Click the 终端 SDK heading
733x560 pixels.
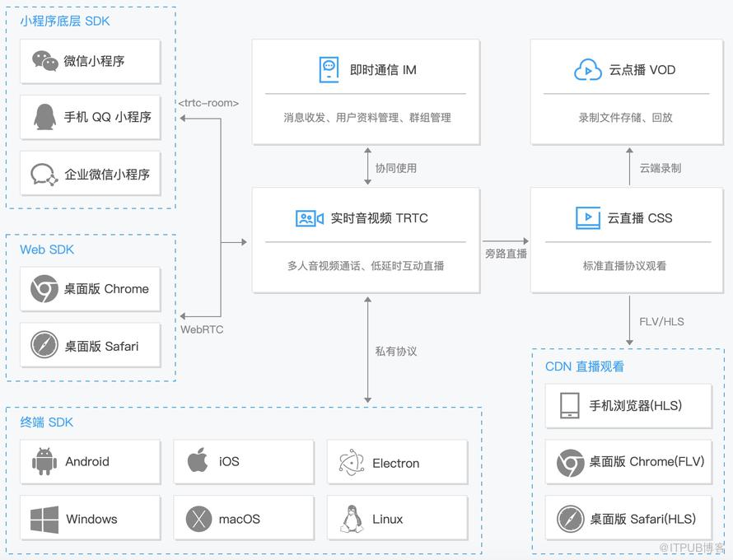46,422
